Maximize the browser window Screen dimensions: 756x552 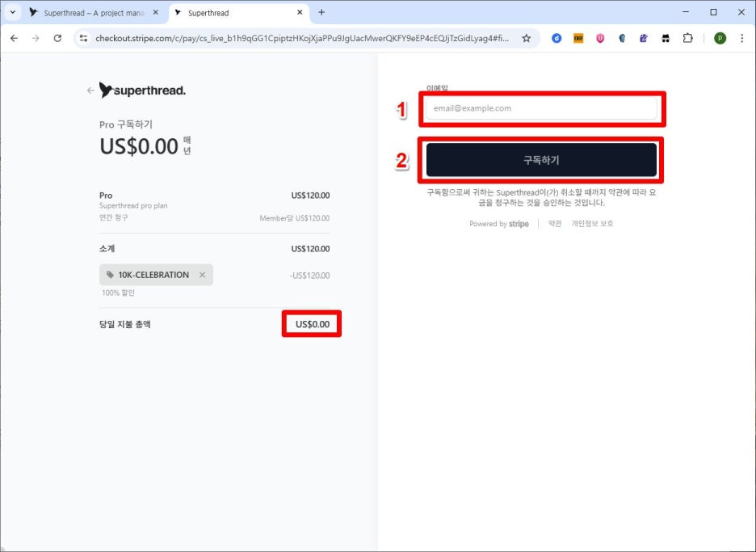click(x=713, y=12)
